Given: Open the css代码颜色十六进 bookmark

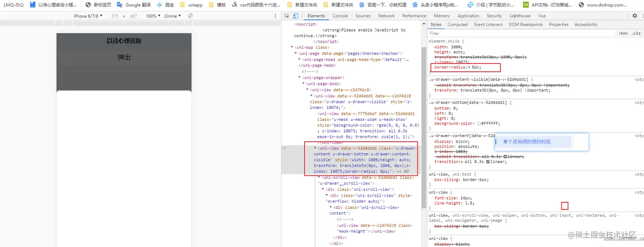Looking at the screenshot, I should click(256, 5).
